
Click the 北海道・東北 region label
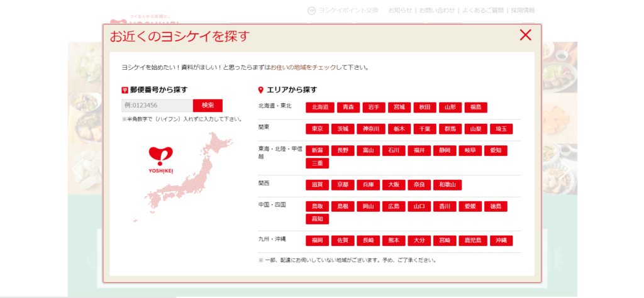[x=275, y=106]
